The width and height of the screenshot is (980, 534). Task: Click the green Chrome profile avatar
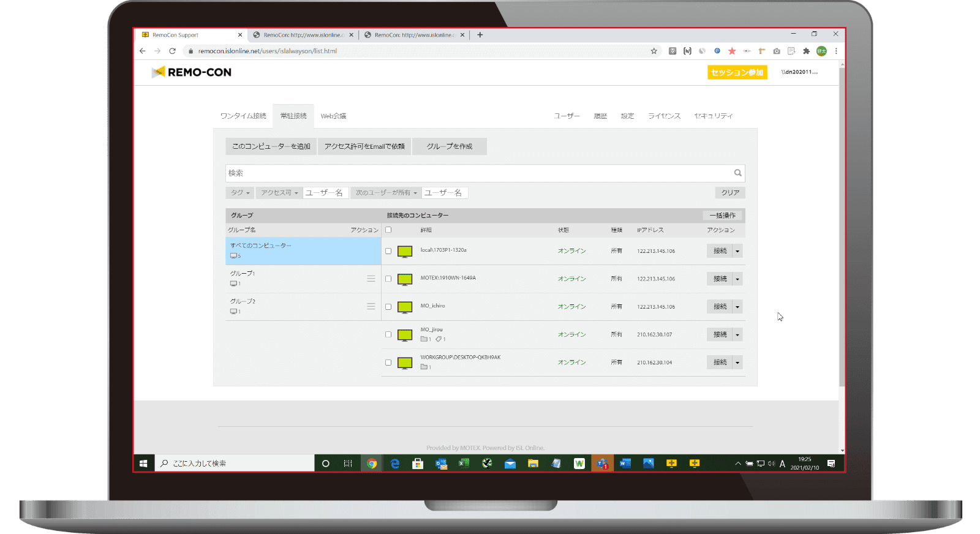[x=821, y=51]
